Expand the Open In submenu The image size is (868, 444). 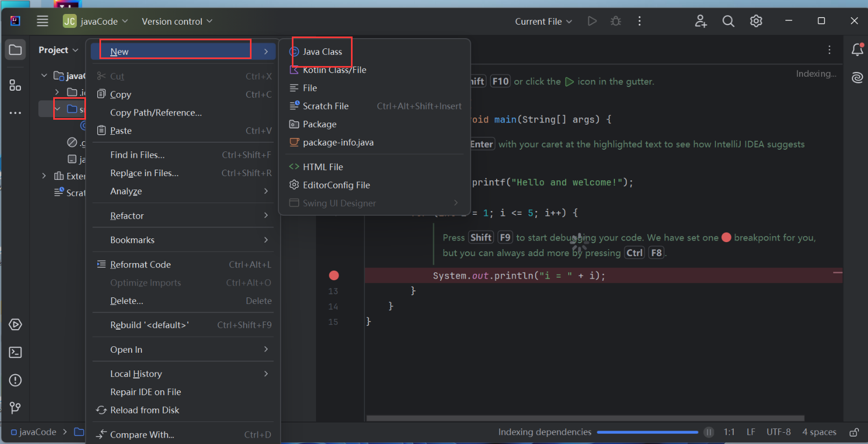pos(183,350)
